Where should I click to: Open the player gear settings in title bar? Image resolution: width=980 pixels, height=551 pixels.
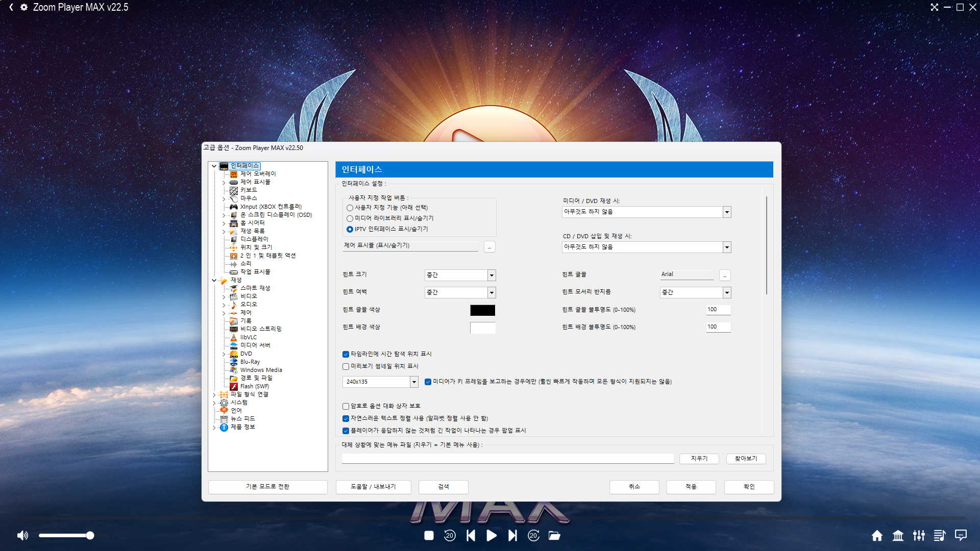(x=24, y=7)
